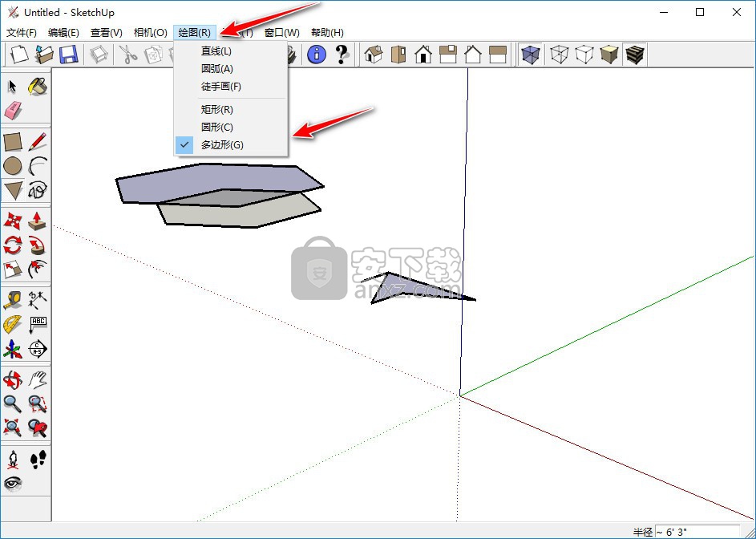Image resolution: width=756 pixels, height=539 pixels.
Task: Select the Push/Pull tool
Action: pos(37,221)
